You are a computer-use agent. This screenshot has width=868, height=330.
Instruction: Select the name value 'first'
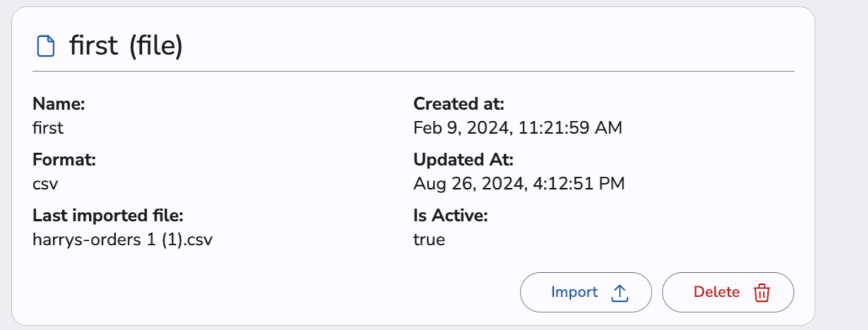pyautogui.click(x=48, y=128)
